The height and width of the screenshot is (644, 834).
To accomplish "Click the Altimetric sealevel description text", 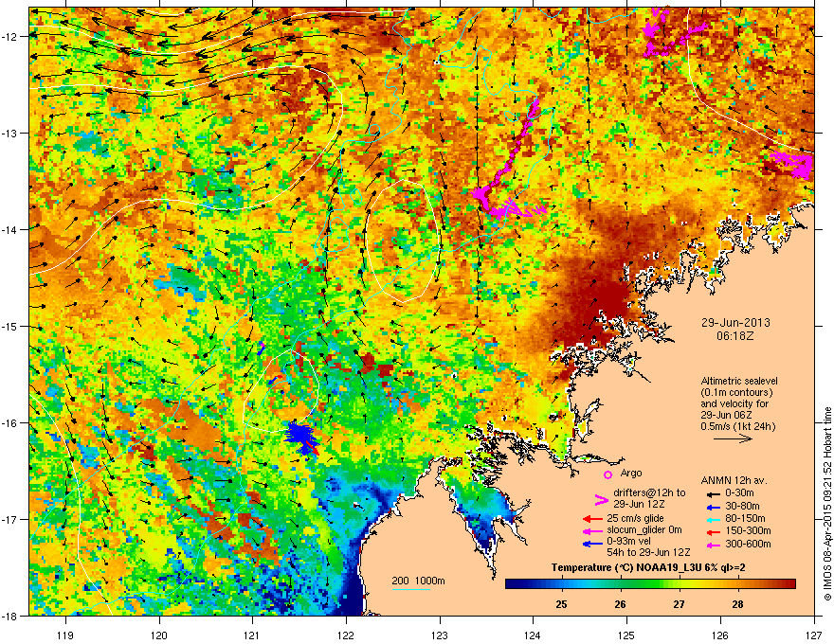I will (738, 403).
